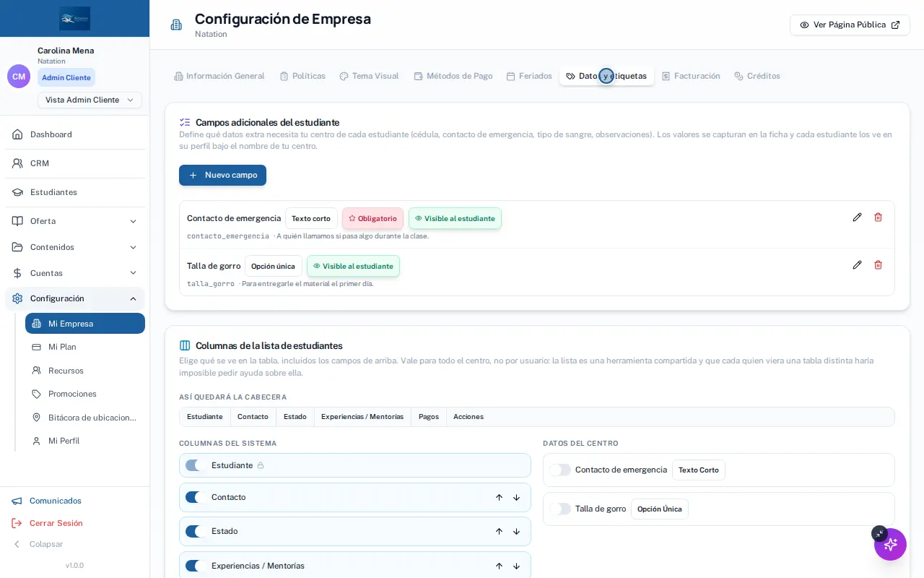Delete the Talla de gorro field
Screen dimensions: 924x578
[878, 265]
